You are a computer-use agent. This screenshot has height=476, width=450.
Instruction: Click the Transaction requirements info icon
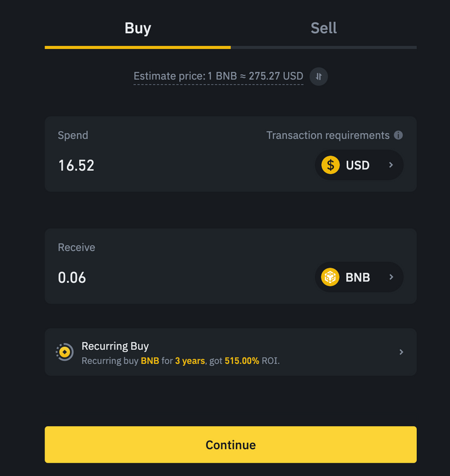coord(398,135)
